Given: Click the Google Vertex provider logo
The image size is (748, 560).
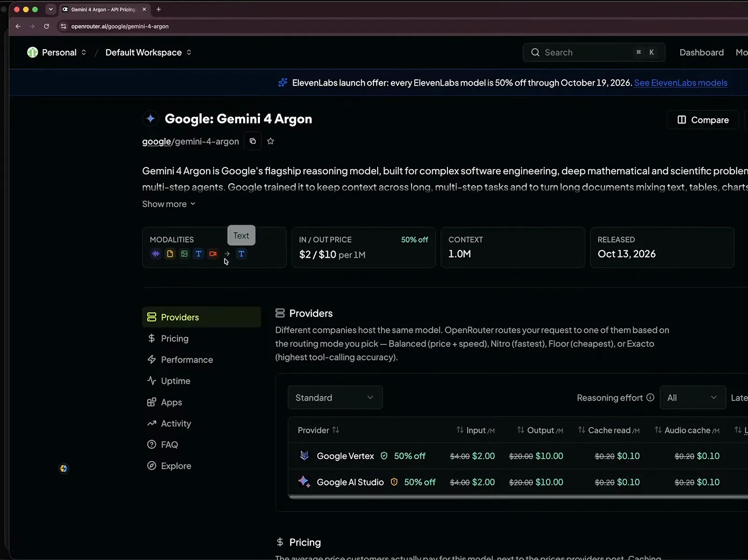Looking at the screenshot, I should 304,455.
